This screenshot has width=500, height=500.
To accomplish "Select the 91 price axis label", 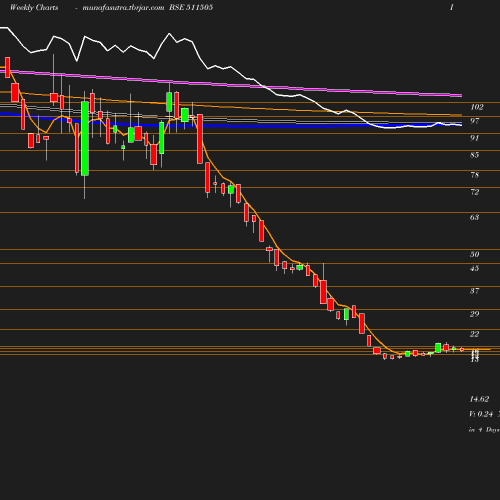I will pyautogui.click(x=474, y=138).
